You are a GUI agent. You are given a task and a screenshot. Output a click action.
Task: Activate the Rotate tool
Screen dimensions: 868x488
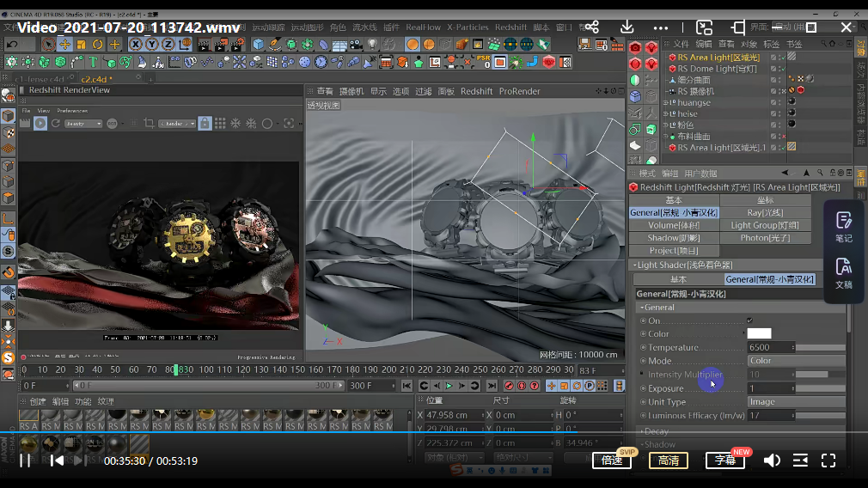(98, 45)
